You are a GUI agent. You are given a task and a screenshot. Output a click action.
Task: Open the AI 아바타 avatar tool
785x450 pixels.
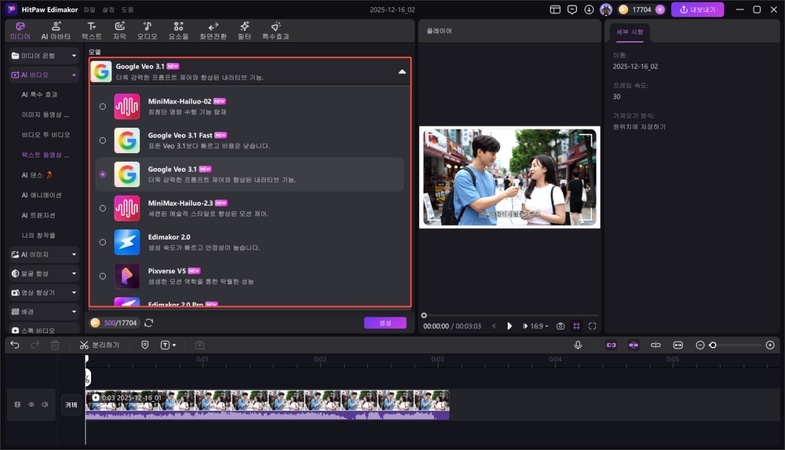pos(56,31)
